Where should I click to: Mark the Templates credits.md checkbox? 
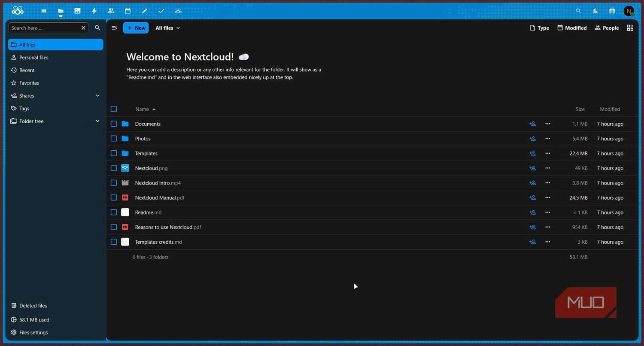[x=114, y=242]
